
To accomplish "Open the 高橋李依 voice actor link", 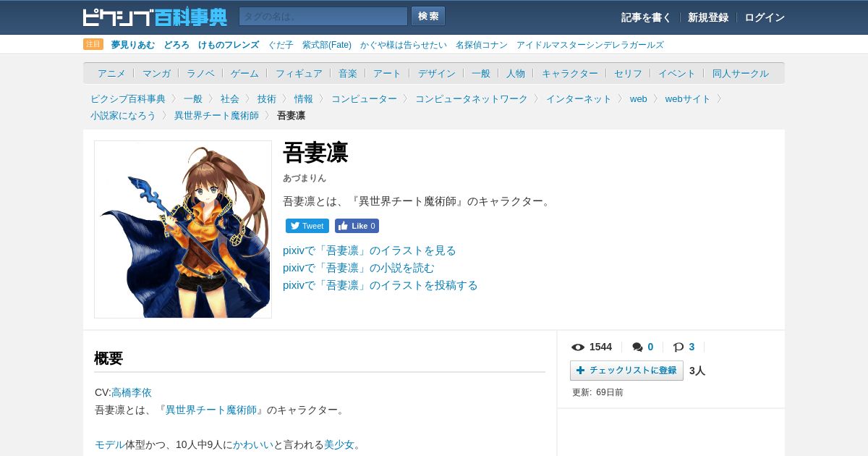I will 132,392.
